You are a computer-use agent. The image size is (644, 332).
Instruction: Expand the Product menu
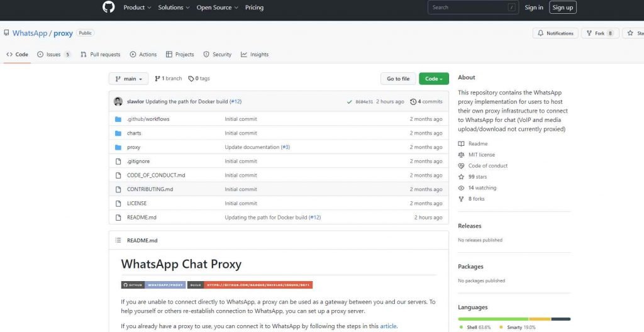[138, 8]
